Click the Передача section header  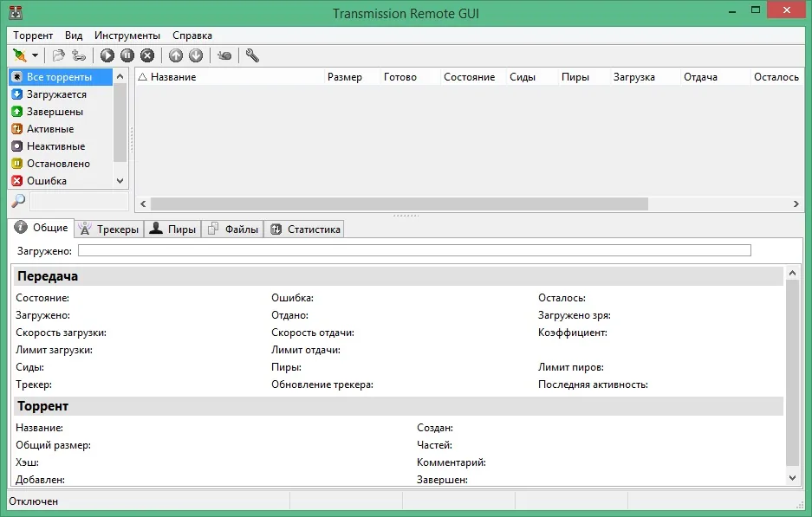[x=398, y=276]
